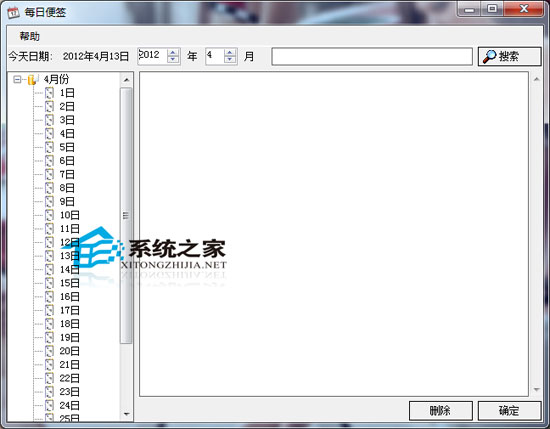Maximize the 每日便签 window
Screen dimensions: 550x429
(x=492, y=9)
